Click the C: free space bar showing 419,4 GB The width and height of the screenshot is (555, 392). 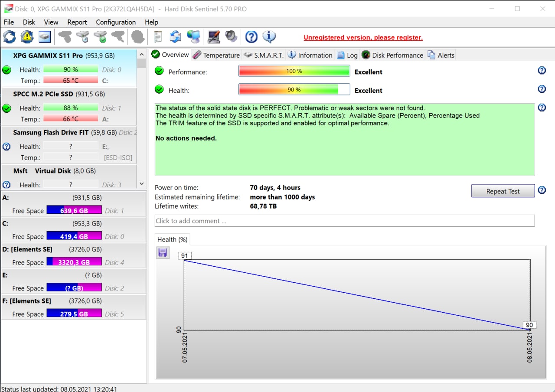click(74, 236)
